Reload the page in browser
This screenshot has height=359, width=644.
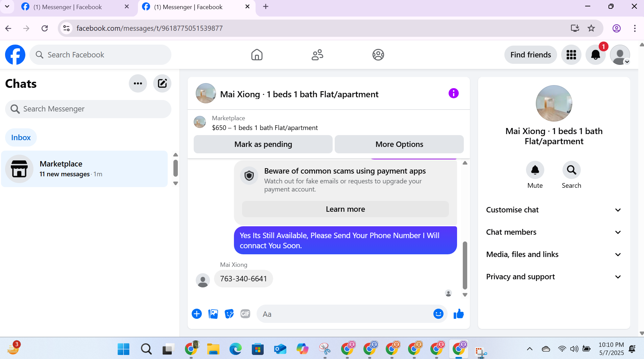pos(45,28)
